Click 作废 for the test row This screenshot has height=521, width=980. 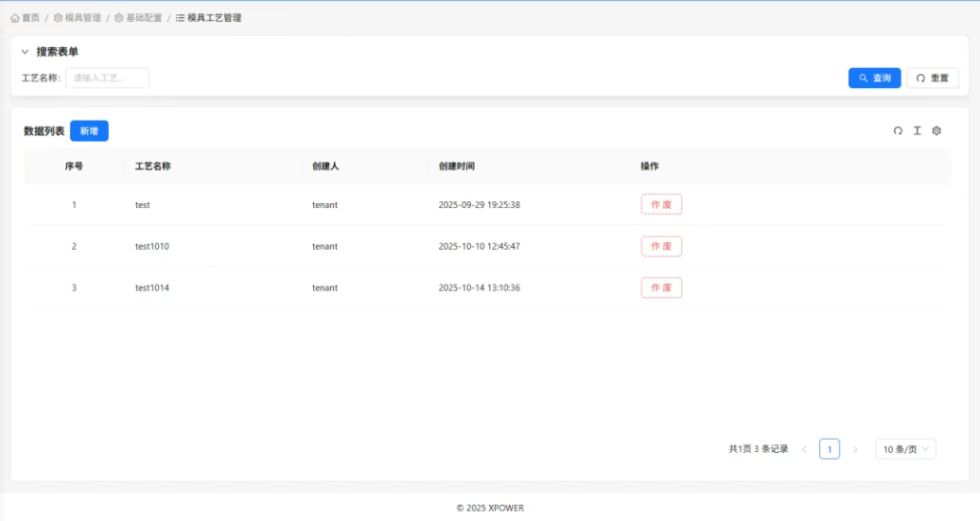coord(661,205)
